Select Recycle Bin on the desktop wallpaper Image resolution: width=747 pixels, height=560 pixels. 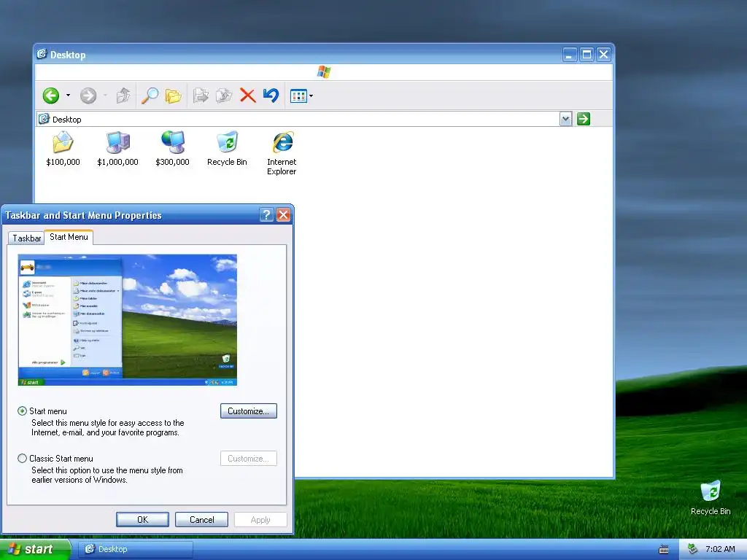(711, 498)
